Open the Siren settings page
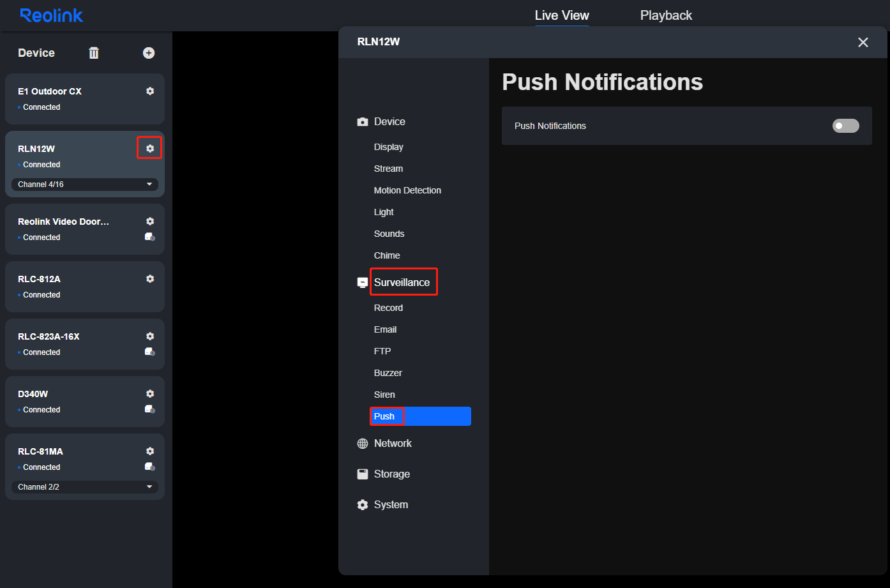Viewport: 890px width, 588px height. point(384,395)
